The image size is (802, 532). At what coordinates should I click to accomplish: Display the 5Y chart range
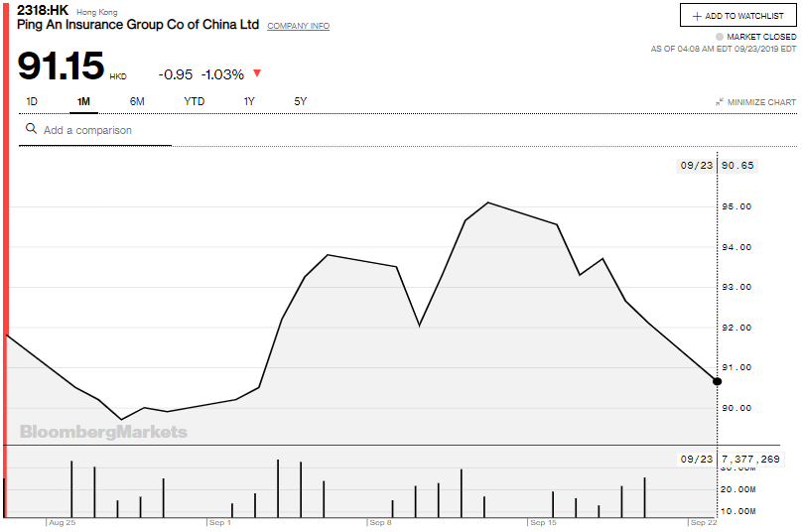(x=300, y=101)
